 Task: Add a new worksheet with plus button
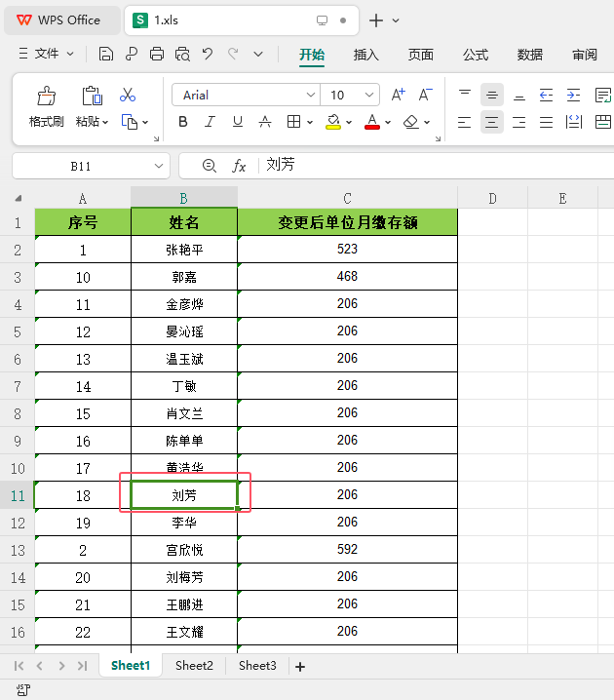coord(300,667)
